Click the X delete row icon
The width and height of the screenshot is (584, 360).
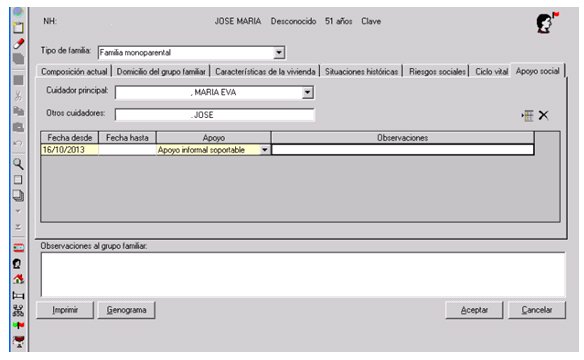(543, 115)
